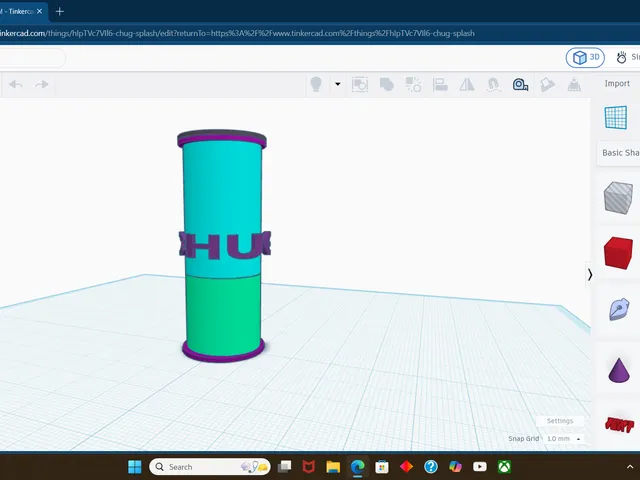The height and width of the screenshot is (480, 640).
Task: Click the union-group icon next to Group
Action: tap(387, 84)
